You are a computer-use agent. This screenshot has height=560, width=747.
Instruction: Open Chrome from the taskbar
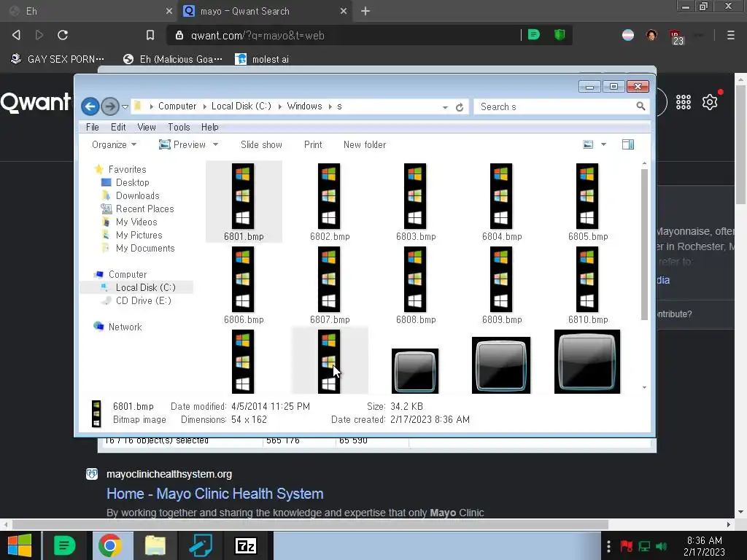click(x=110, y=545)
